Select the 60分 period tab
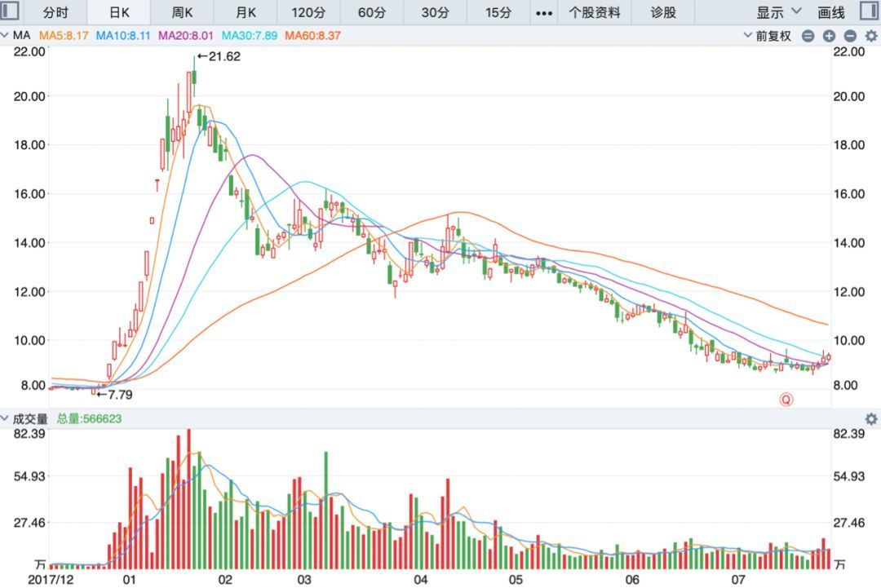 (372, 12)
